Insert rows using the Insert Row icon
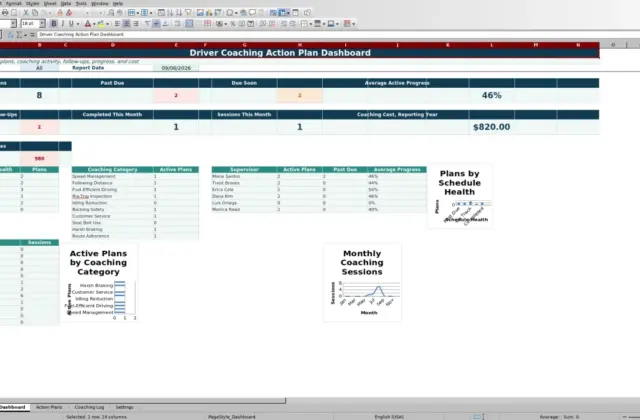Image resolution: width=640 pixels, height=420 pixels. (x=131, y=13)
